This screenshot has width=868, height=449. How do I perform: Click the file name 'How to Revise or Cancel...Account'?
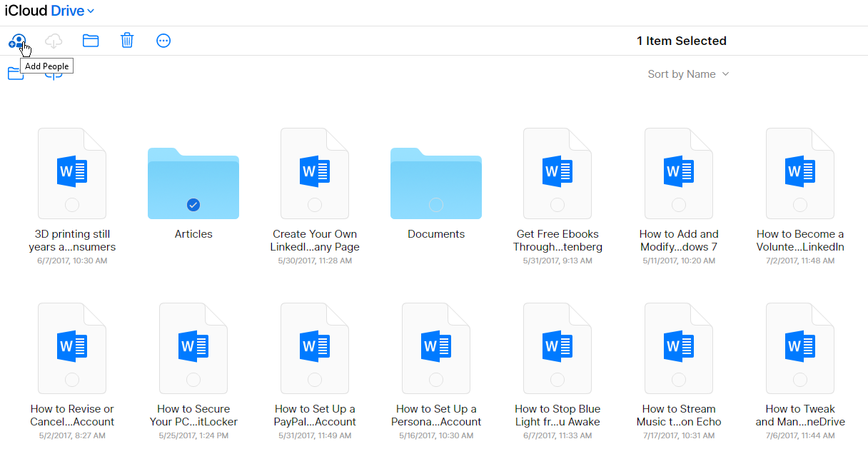click(x=72, y=415)
